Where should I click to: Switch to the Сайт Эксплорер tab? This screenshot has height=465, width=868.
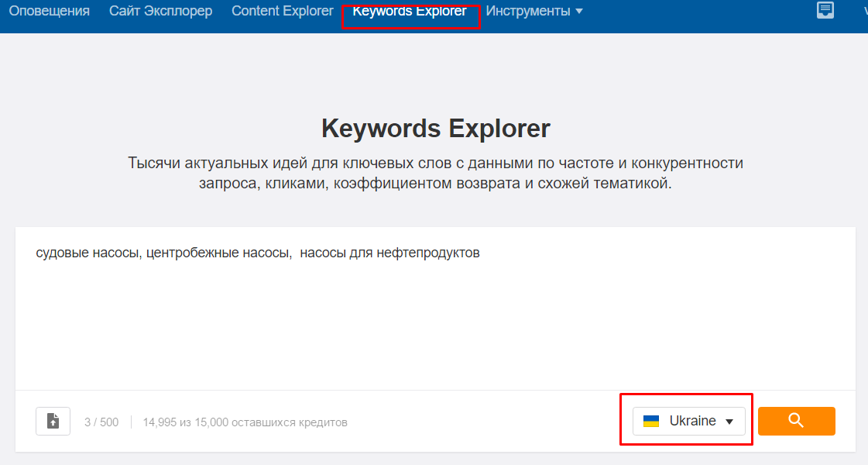point(160,11)
